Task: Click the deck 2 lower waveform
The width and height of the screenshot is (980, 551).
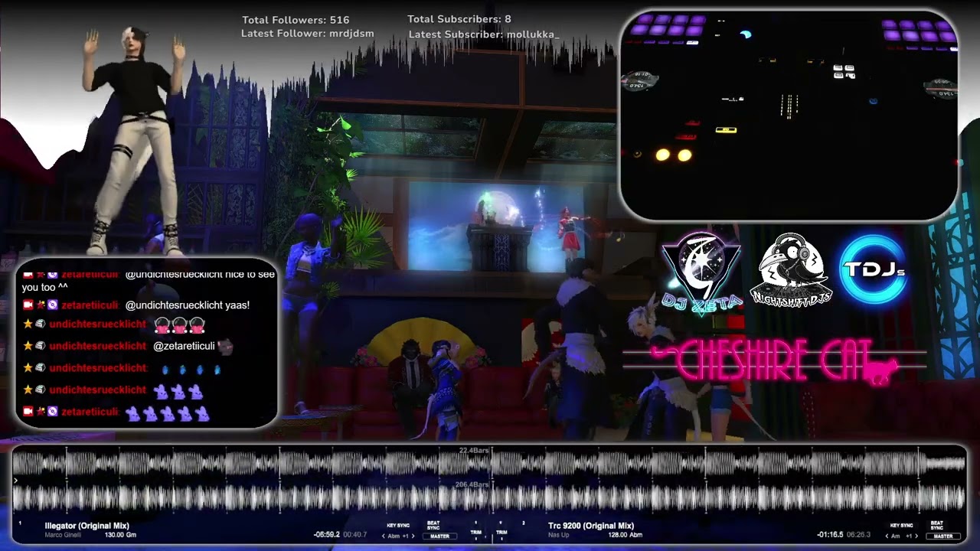Action: pyautogui.click(x=488, y=498)
